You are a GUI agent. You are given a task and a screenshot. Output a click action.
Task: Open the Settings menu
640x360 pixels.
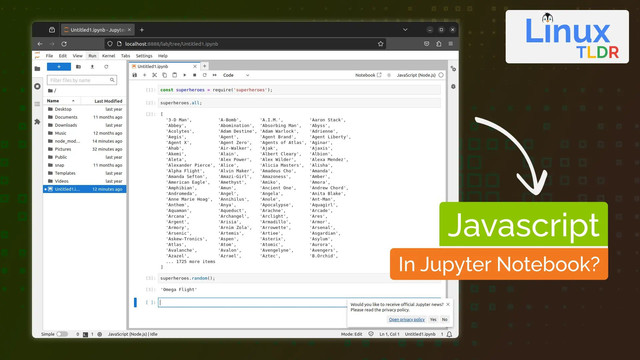point(144,56)
